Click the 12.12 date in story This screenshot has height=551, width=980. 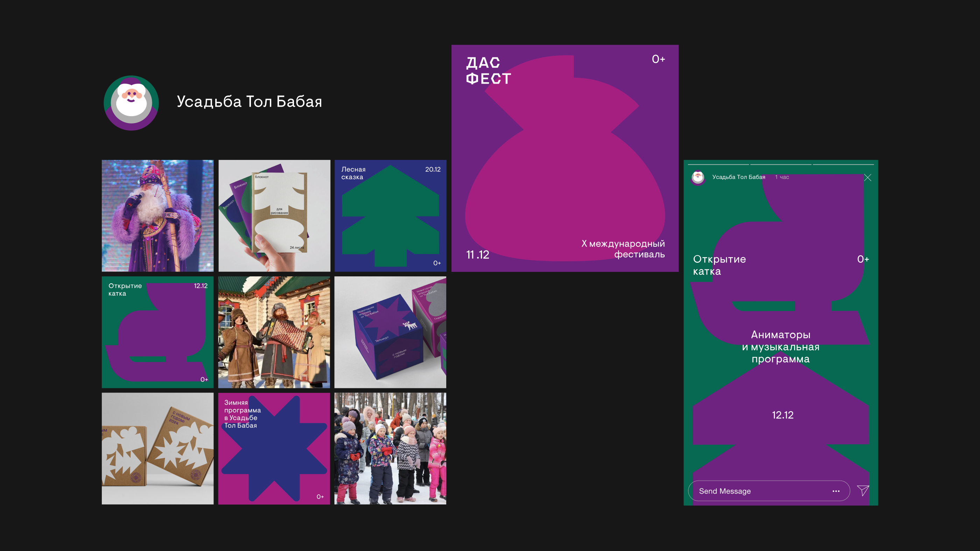(x=783, y=415)
